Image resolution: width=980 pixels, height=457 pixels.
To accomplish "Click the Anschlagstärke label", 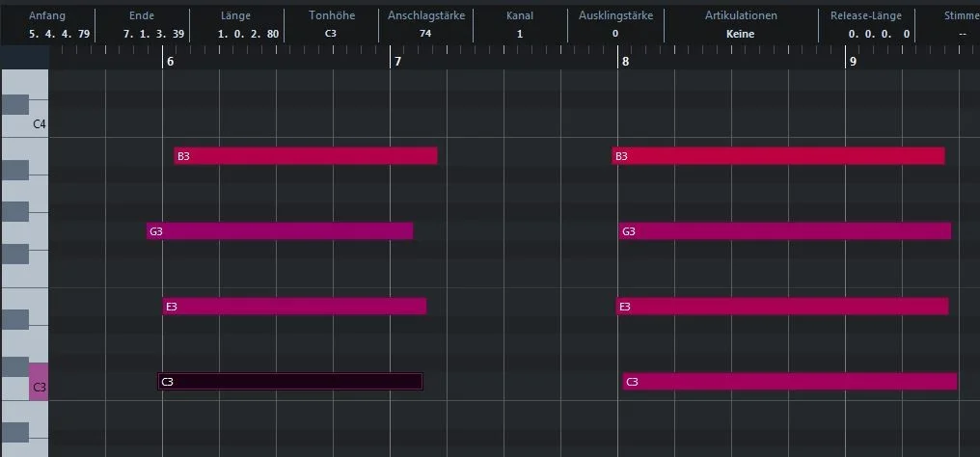I will pos(426,16).
